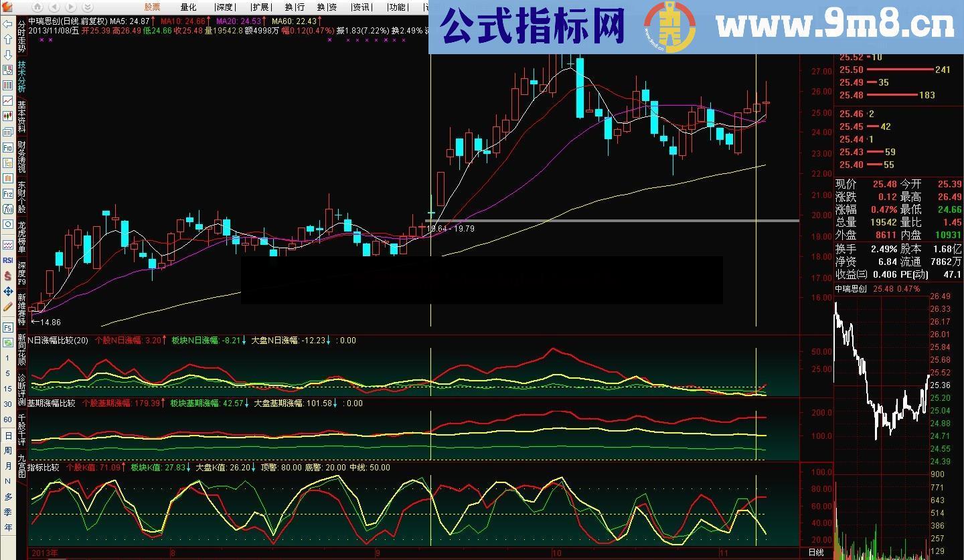Switch to 基本资料 vertical tab
Image resolution: width=964 pixels, height=560 pixels.
(x=21, y=117)
